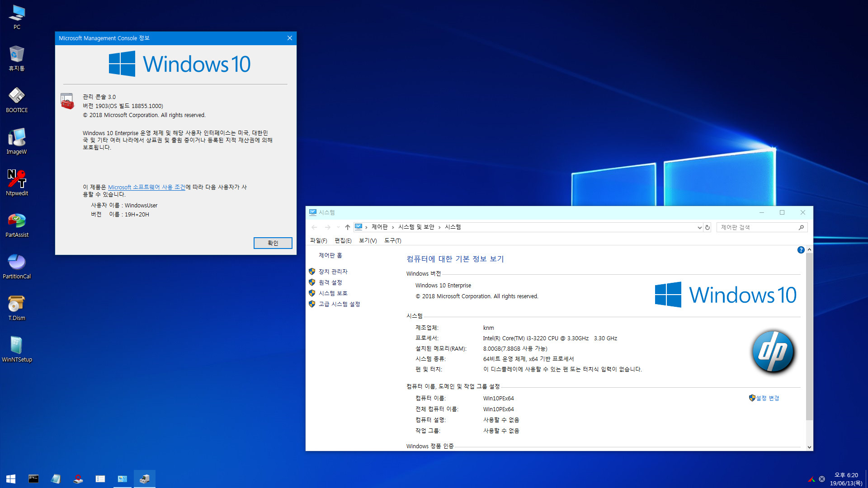Launch the BOOTICE desktop shortcut
This screenshot has height=488, width=868.
point(17,100)
